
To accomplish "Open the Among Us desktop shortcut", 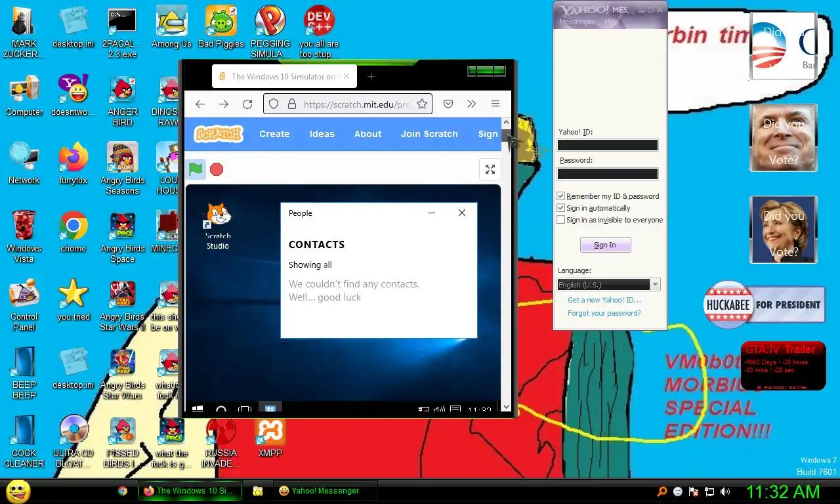I will click(171, 28).
